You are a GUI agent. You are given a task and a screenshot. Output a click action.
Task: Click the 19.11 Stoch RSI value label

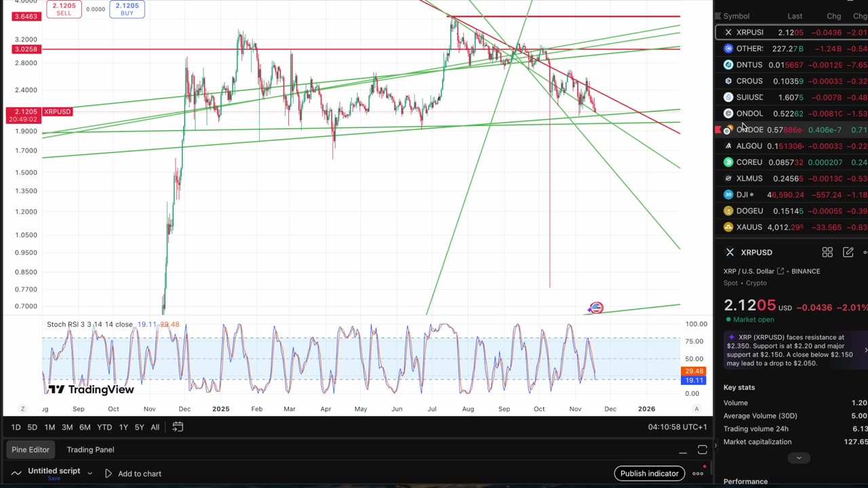[694, 380]
